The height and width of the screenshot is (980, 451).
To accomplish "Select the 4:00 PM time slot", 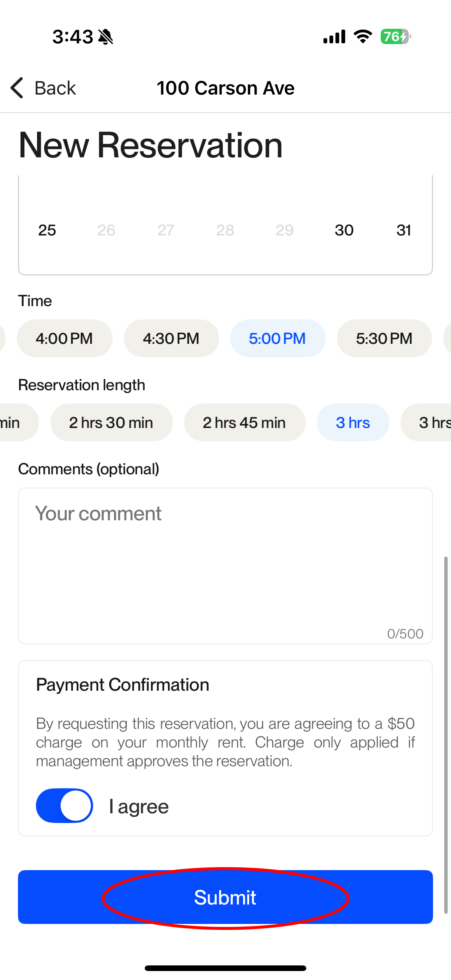I will [x=64, y=338].
